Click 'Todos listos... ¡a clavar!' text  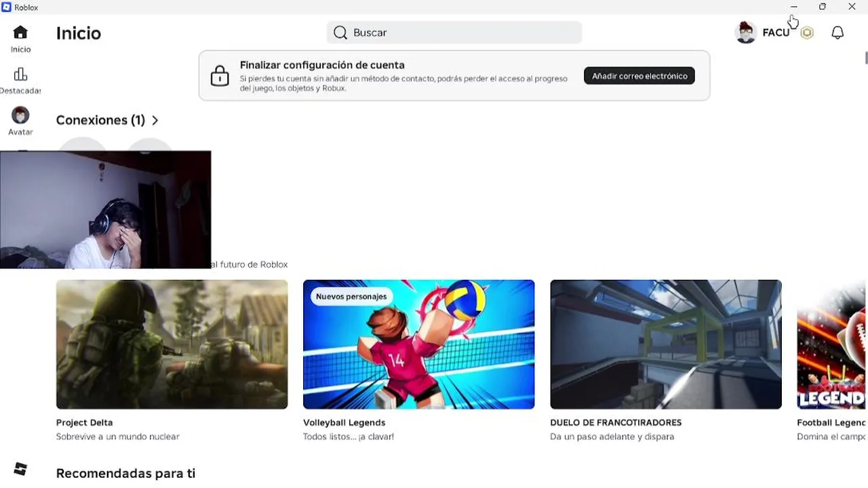[x=349, y=436]
